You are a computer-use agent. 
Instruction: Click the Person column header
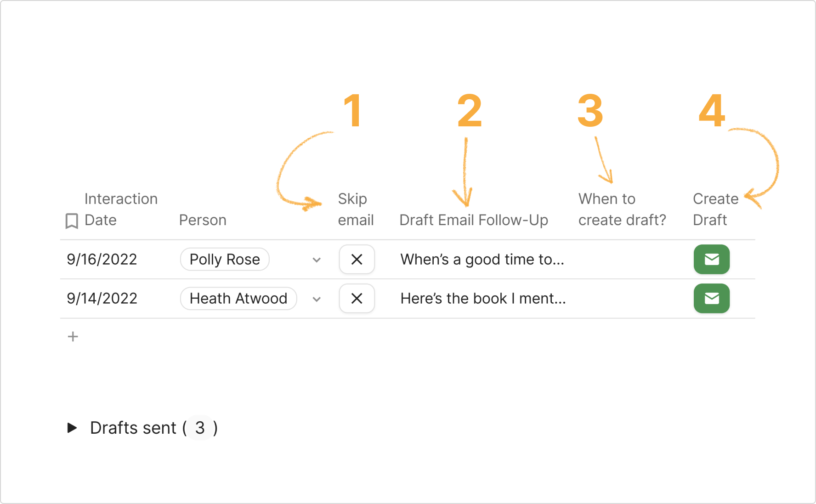pos(203,220)
